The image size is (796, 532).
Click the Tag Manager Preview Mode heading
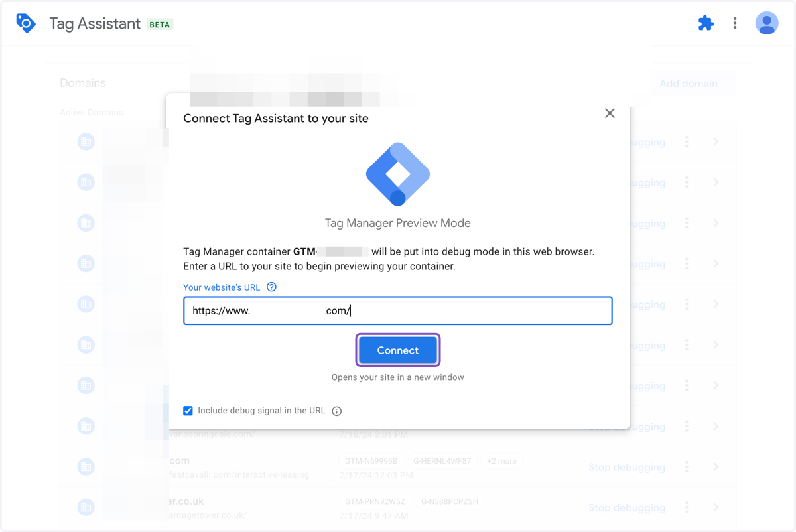(398, 223)
